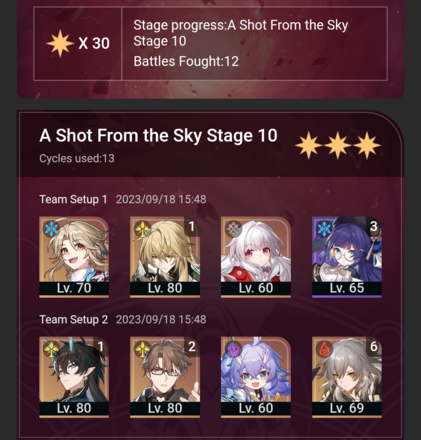Select the horned Lv. 80 character in Team Setup 2

point(74,377)
